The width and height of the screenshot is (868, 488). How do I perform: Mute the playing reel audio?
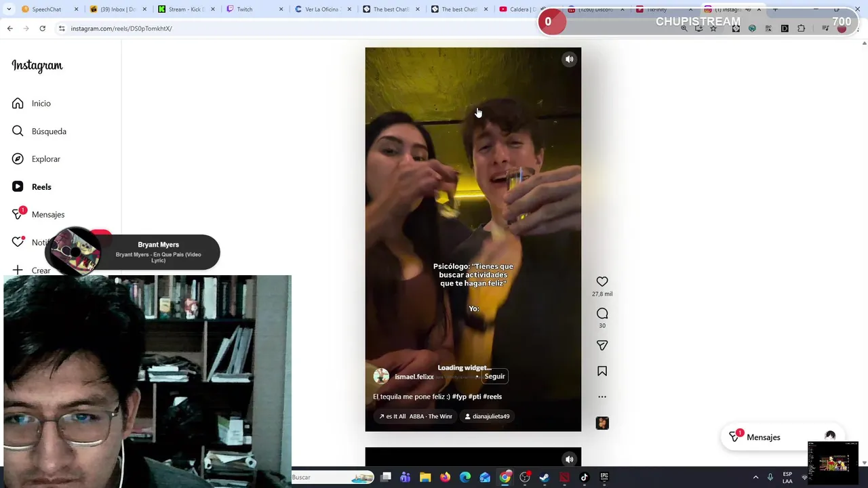[570, 59]
